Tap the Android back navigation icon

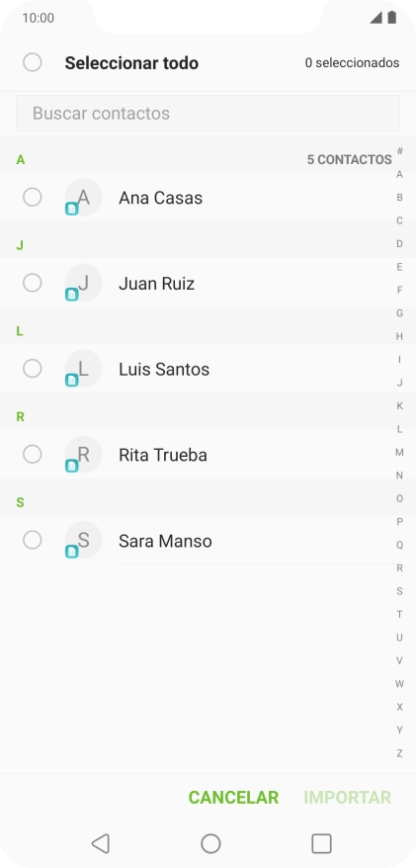coord(100,843)
